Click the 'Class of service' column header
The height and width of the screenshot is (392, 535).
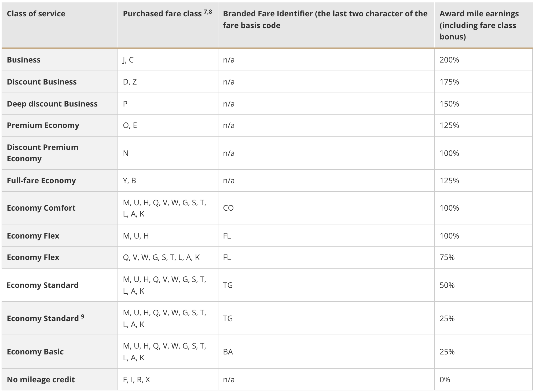tap(36, 14)
